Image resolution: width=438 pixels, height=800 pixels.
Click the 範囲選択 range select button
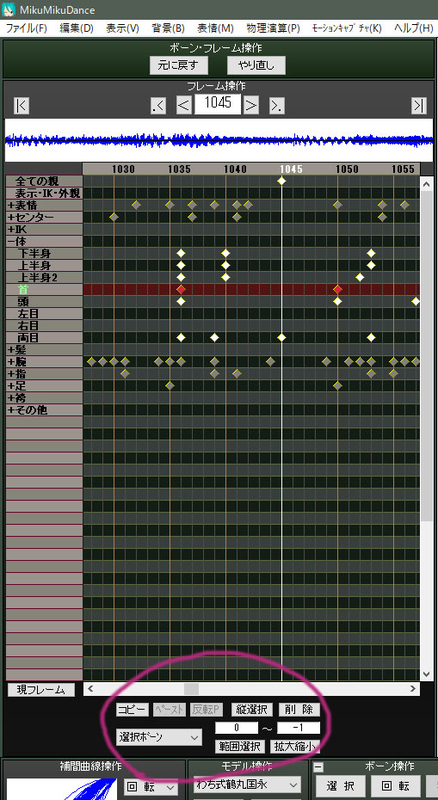240,746
